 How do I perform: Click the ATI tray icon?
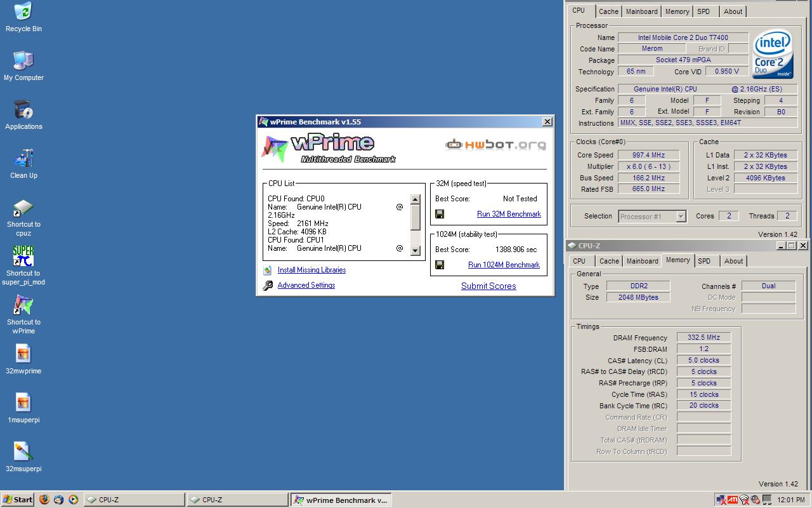[733, 500]
